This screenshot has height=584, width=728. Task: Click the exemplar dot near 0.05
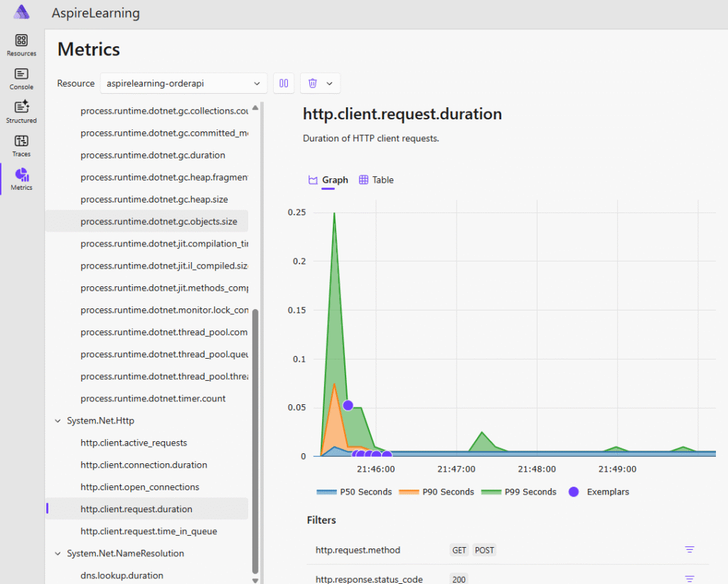coord(348,406)
